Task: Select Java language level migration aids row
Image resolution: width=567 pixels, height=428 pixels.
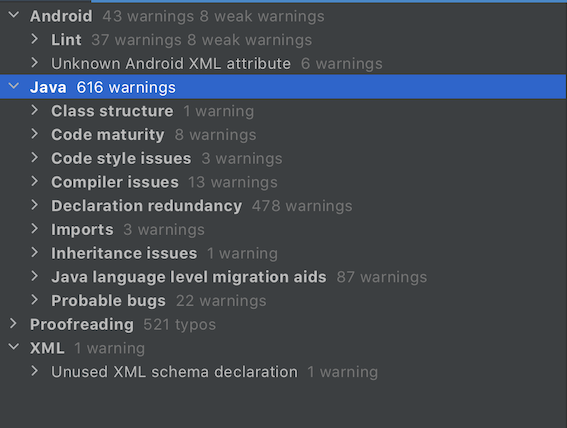Action: 284,277
